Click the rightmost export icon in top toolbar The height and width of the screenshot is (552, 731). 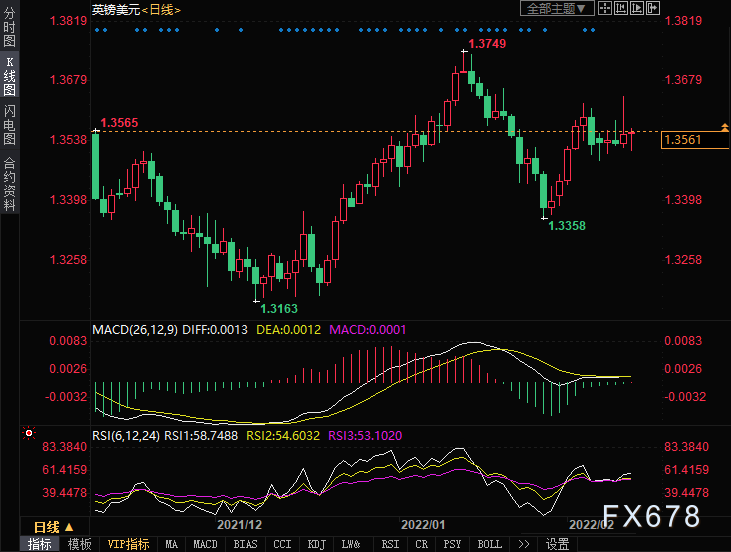pos(653,8)
